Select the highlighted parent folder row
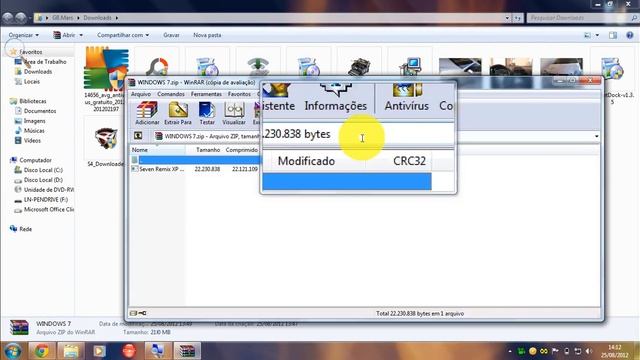 pyautogui.click(x=195, y=160)
